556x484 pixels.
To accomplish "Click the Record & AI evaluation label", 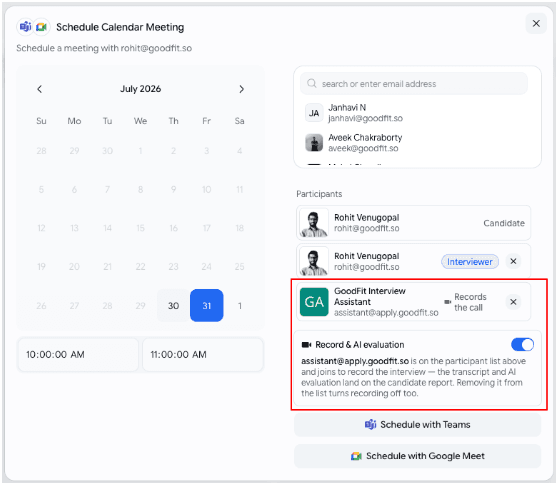I will pos(360,345).
